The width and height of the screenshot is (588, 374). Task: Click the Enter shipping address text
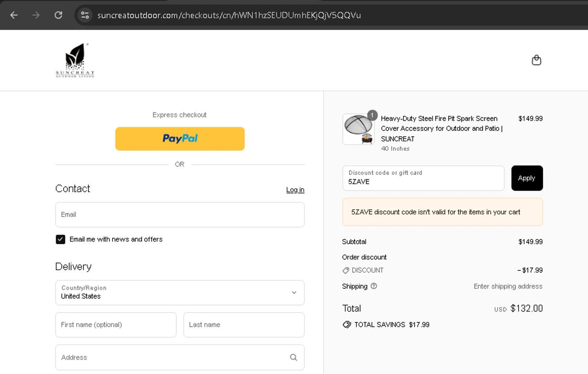pyautogui.click(x=508, y=286)
